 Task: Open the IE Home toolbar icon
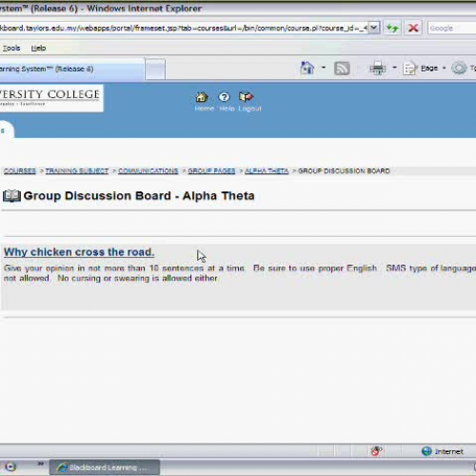[x=307, y=68]
